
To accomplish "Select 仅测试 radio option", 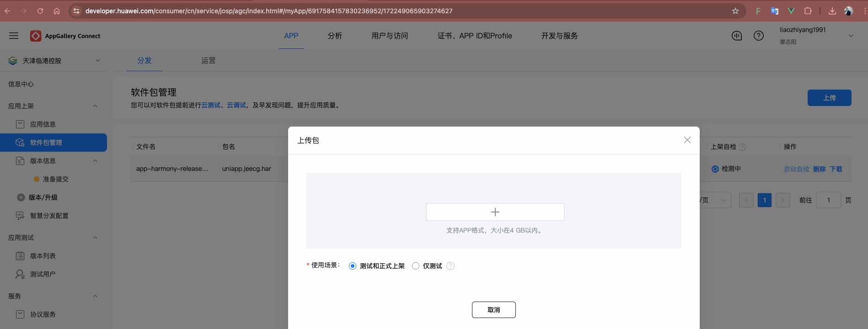I will coord(416,266).
